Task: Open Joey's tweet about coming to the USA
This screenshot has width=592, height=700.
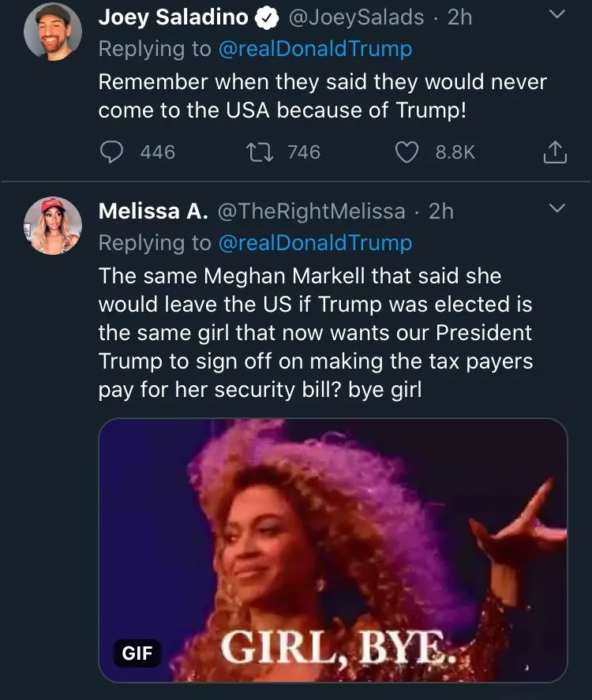Action: tap(322, 95)
